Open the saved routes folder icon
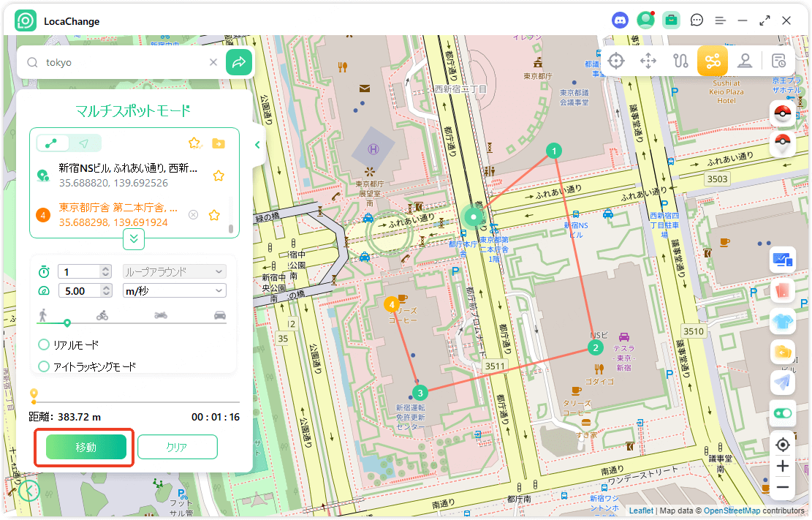812x520 pixels. tap(219, 143)
